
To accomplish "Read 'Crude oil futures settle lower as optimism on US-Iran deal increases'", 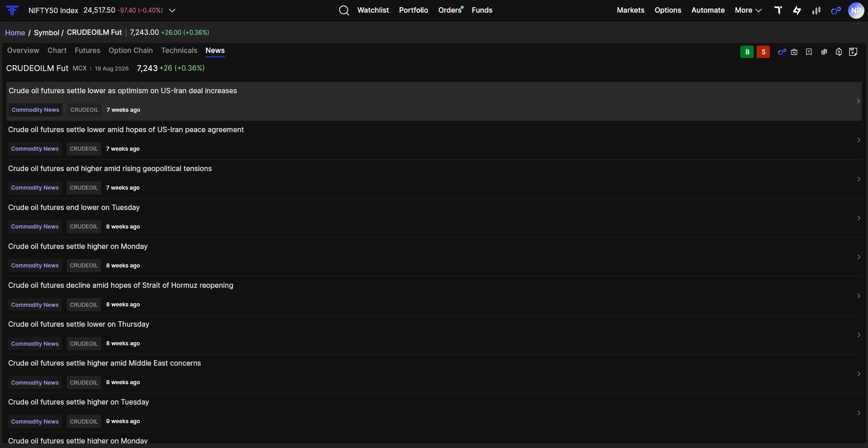I will coord(123,91).
